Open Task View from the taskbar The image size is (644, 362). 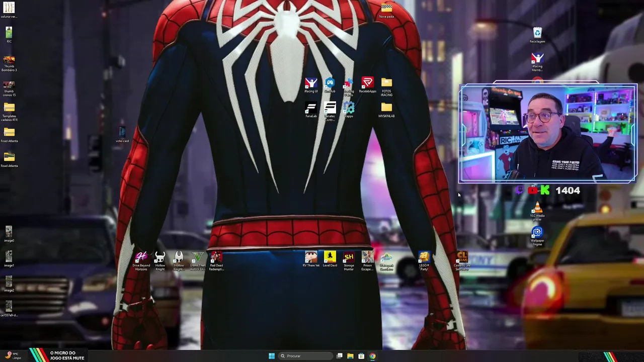coord(340,356)
